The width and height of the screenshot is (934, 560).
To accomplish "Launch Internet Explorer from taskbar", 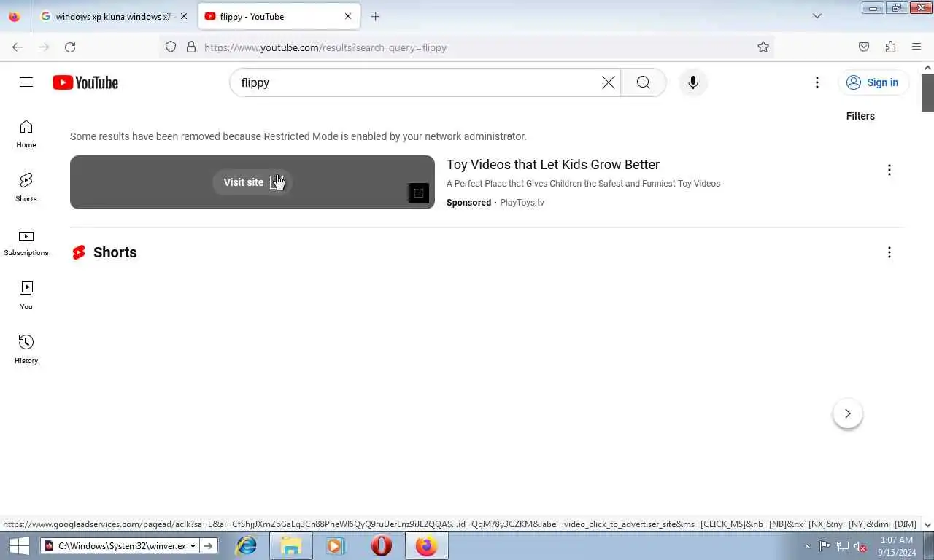I will point(247,545).
